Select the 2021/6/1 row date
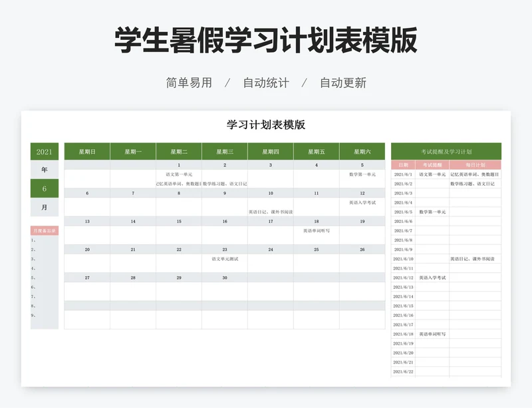Image resolution: width=532 pixels, height=408 pixels. 403,174
